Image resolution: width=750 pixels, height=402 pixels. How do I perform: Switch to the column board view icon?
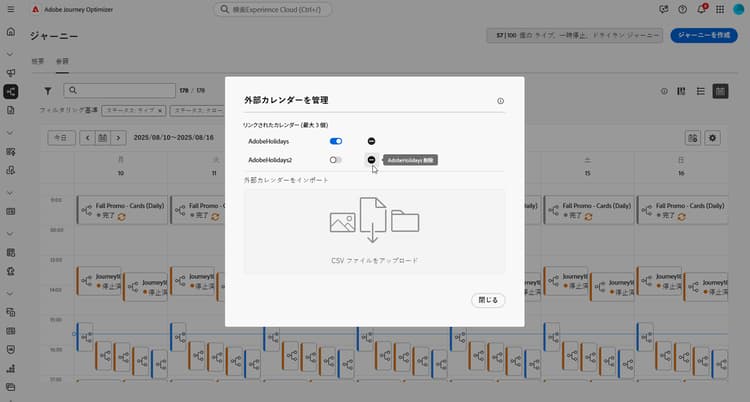681,91
